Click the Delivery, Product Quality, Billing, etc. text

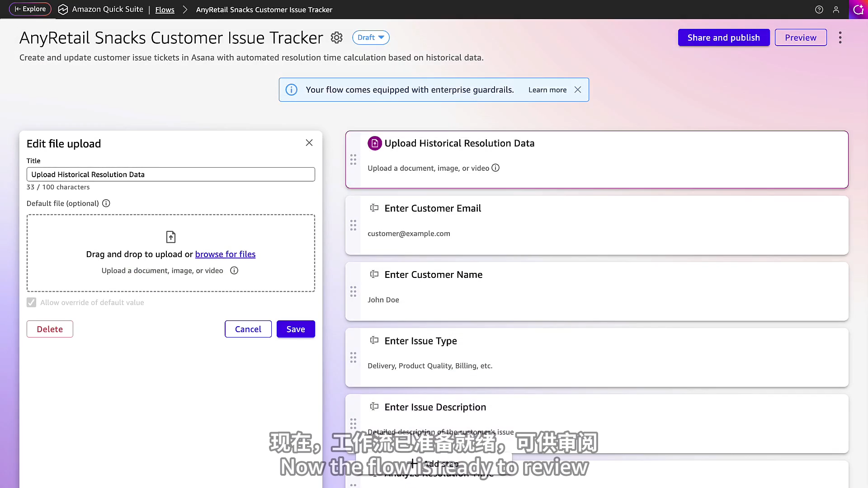click(x=430, y=366)
